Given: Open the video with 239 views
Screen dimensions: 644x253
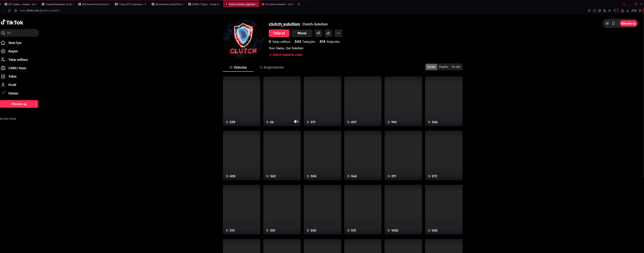Looking at the screenshot, I should tap(241, 101).
